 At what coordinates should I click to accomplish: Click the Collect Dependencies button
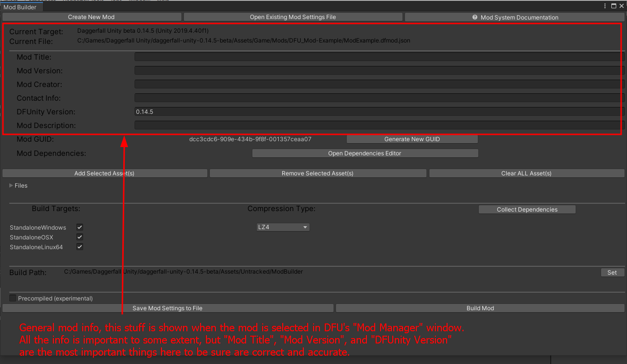click(527, 210)
